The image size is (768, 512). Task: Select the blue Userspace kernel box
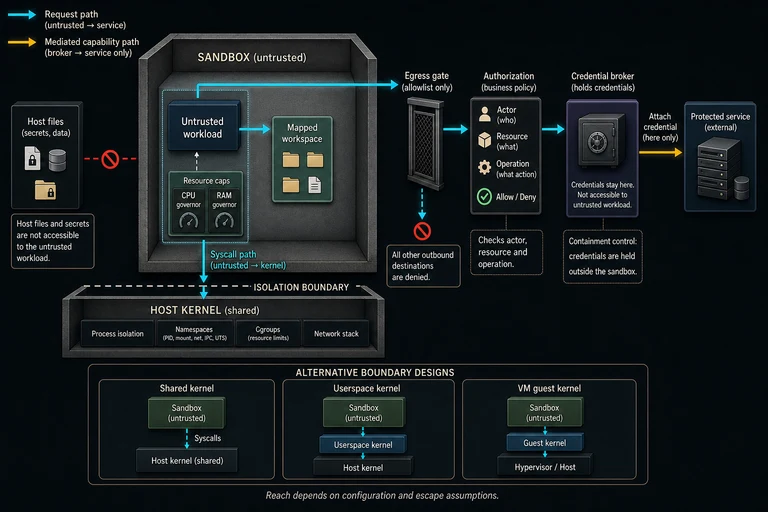pyautogui.click(x=363, y=445)
